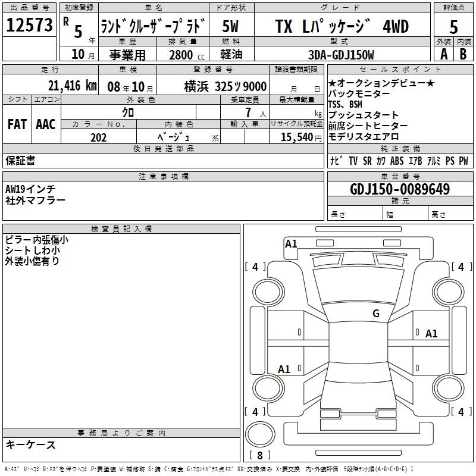Click recycle deposit 15,540円
This screenshot has height=476, width=476.
point(301,137)
